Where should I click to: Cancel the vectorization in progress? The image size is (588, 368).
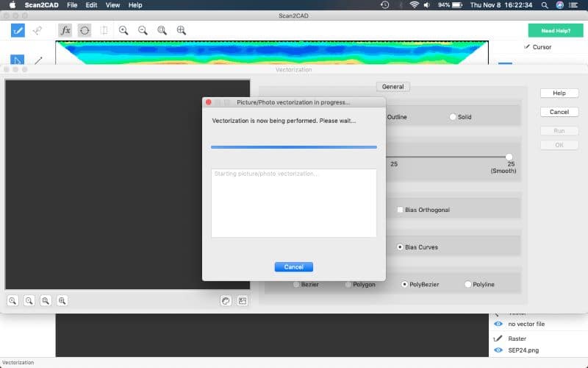click(x=293, y=266)
